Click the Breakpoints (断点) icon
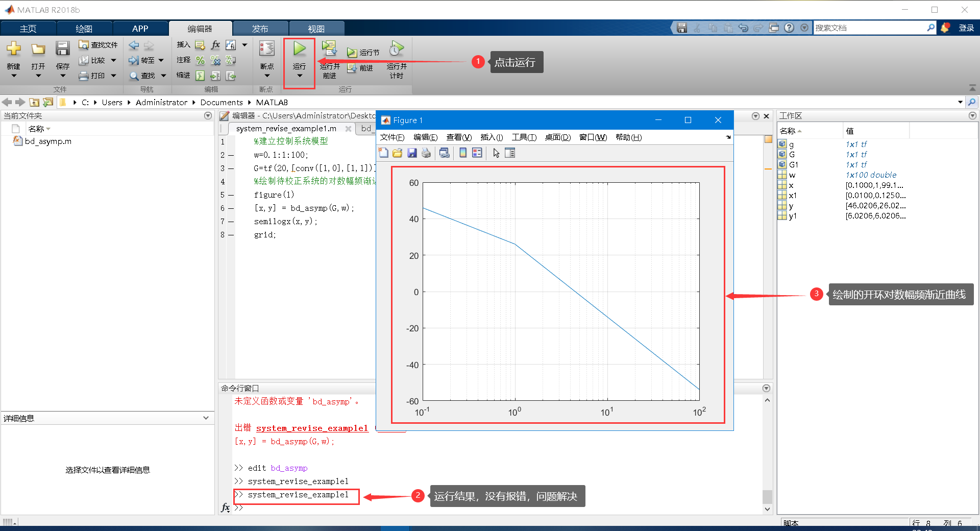The width and height of the screenshot is (980, 531). [x=266, y=49]
